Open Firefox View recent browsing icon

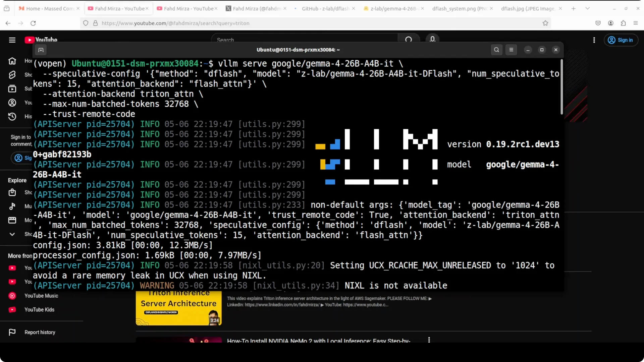[x=6, y=8]
